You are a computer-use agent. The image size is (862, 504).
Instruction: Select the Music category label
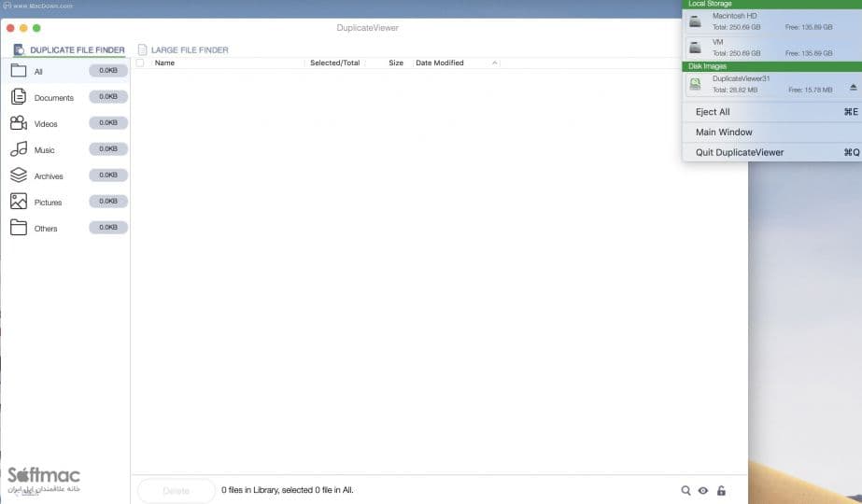pos(45,150)
